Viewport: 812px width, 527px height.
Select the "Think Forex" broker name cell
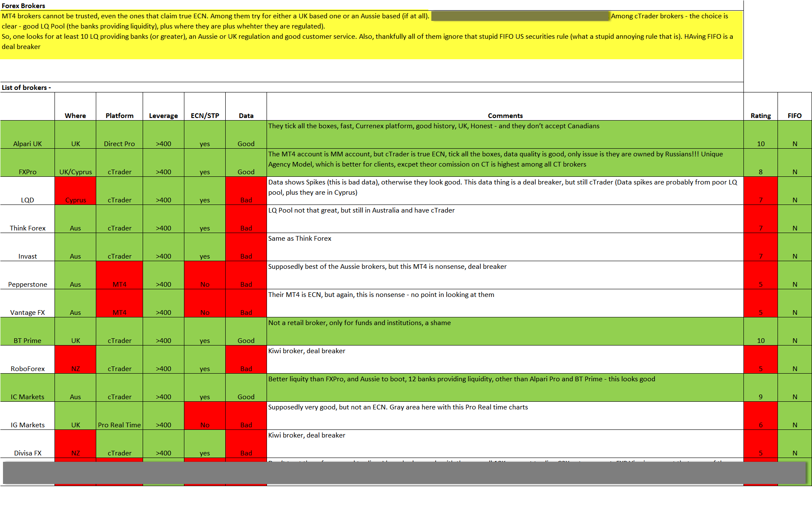tap(28, 219)
